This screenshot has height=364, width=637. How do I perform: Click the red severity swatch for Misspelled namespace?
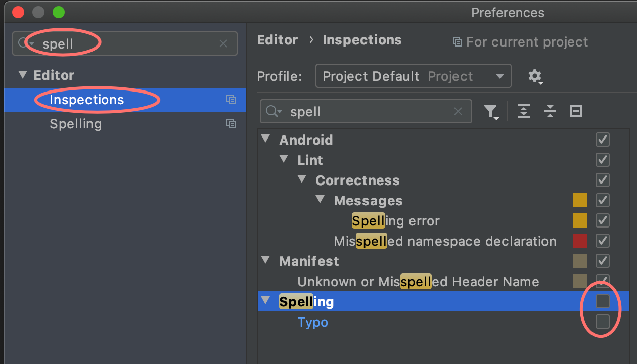tap(580, 241)
